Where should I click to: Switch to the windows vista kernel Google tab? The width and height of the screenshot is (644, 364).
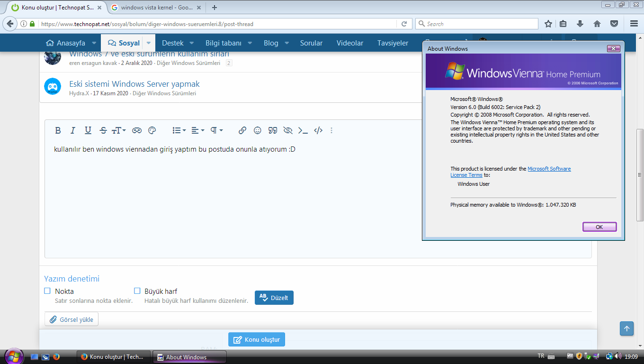(x=156, y=8)
